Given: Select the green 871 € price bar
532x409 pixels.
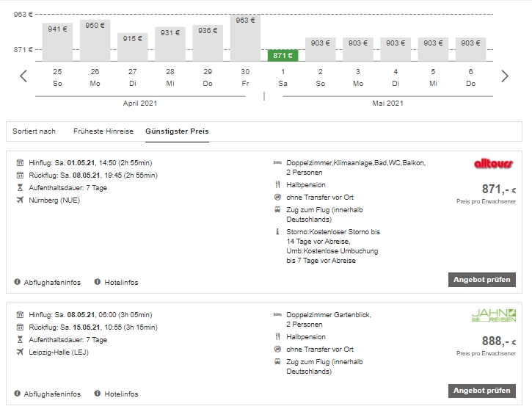Looking at the screenshot, I should point(283,55).
